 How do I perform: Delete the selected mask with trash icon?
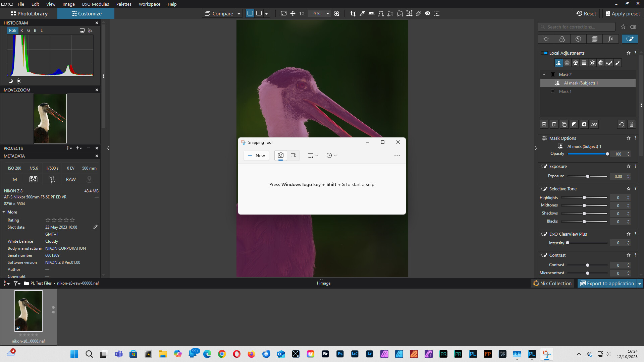click(x=632, y=124)
